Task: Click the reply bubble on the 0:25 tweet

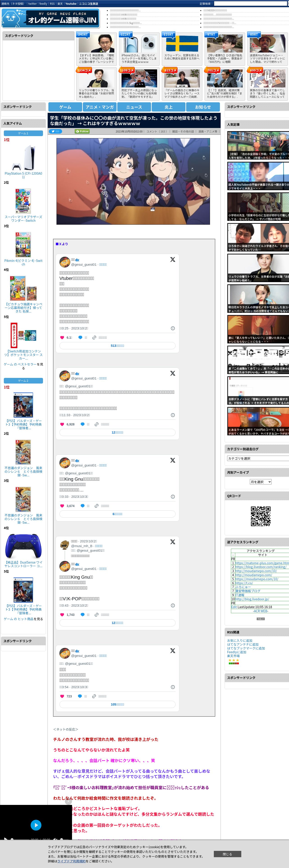Action: [x=80, y=337]
